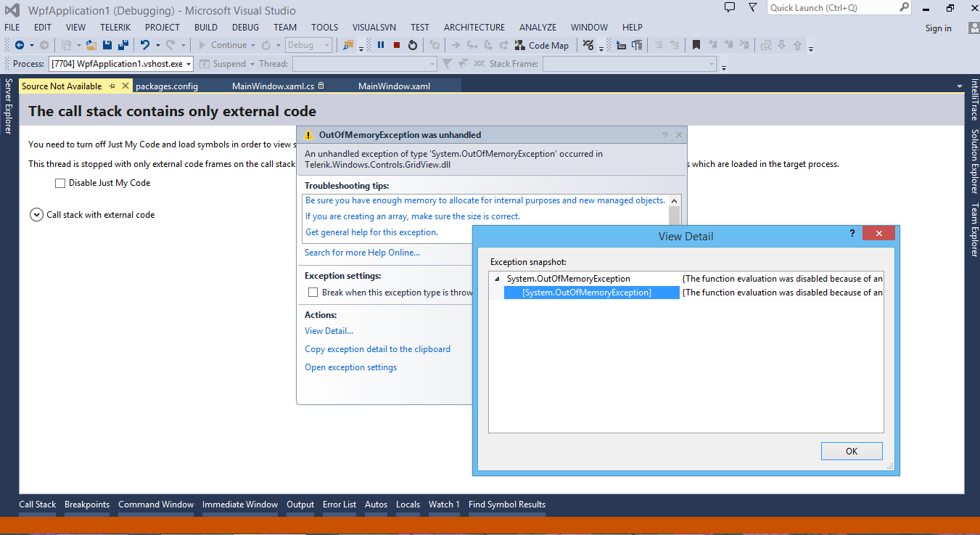Stop debugging with the red square
Image resolution: width=980 pixels, height=535 pixels.
(x=397, y=45)
